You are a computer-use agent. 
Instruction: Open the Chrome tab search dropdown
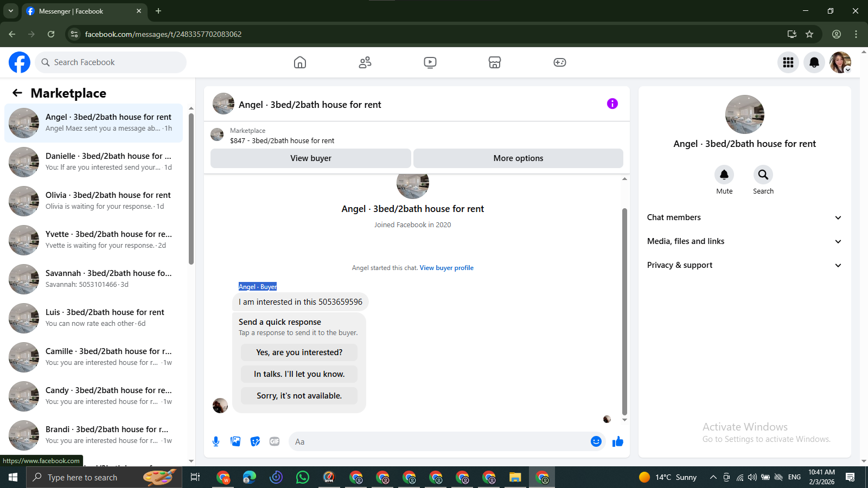[x=10, y=11]
